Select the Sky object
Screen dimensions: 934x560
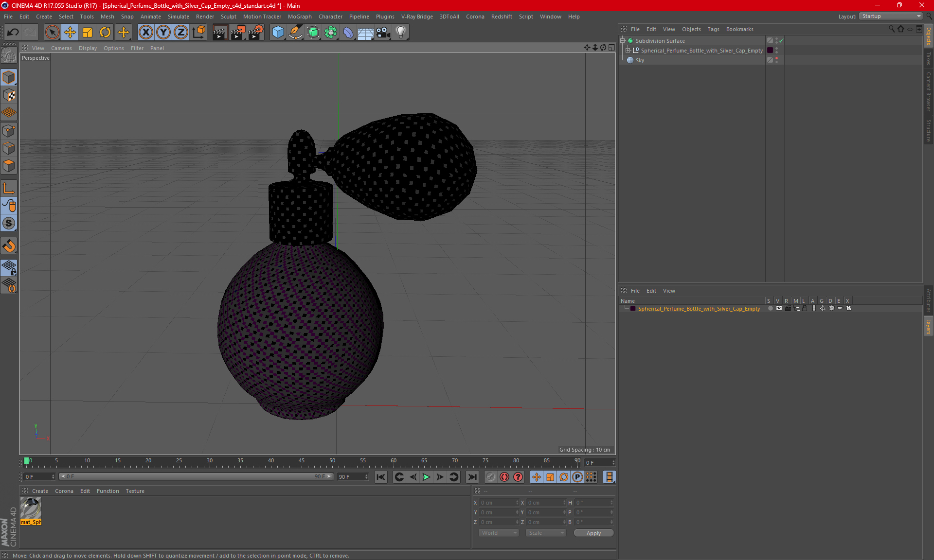tap(640, 60)
